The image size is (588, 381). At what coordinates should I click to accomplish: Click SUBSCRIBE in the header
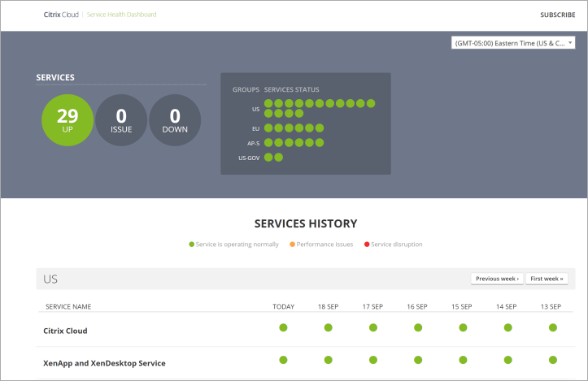[558, 15]
